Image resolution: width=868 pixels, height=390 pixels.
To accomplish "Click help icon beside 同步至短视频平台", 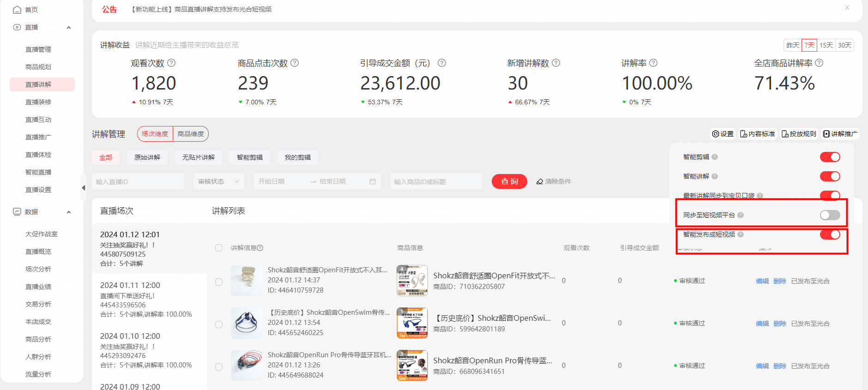I will coord(741,215).
